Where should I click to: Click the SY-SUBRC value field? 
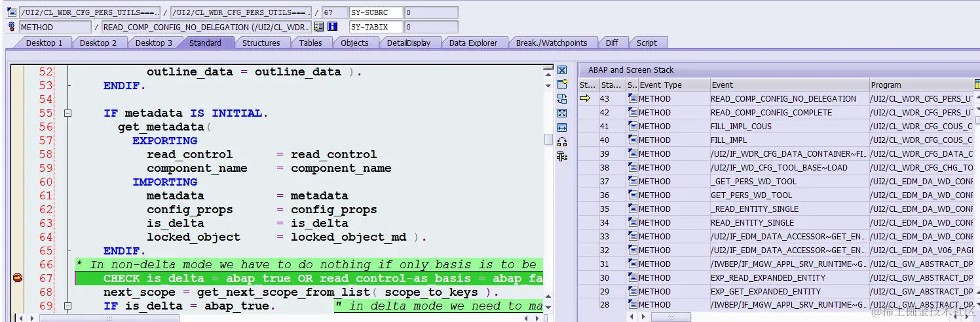pyautogui.click(x=431, y=12)
